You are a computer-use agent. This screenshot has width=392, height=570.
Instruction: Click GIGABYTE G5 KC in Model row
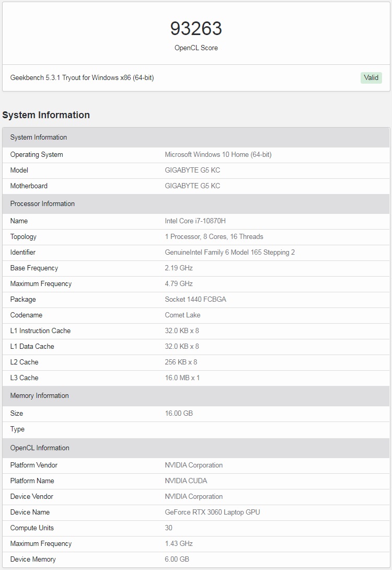192,170
